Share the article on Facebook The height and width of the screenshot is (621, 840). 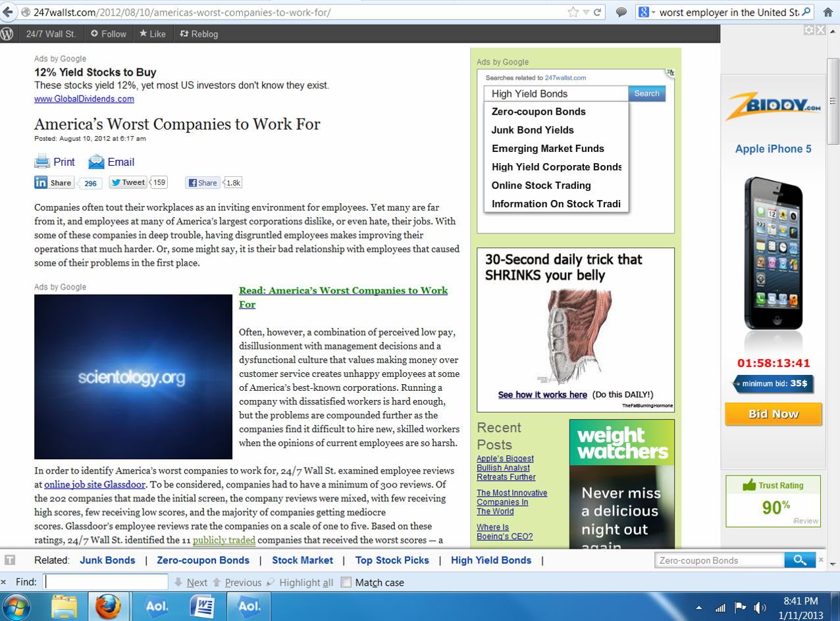tap(202, 183)
